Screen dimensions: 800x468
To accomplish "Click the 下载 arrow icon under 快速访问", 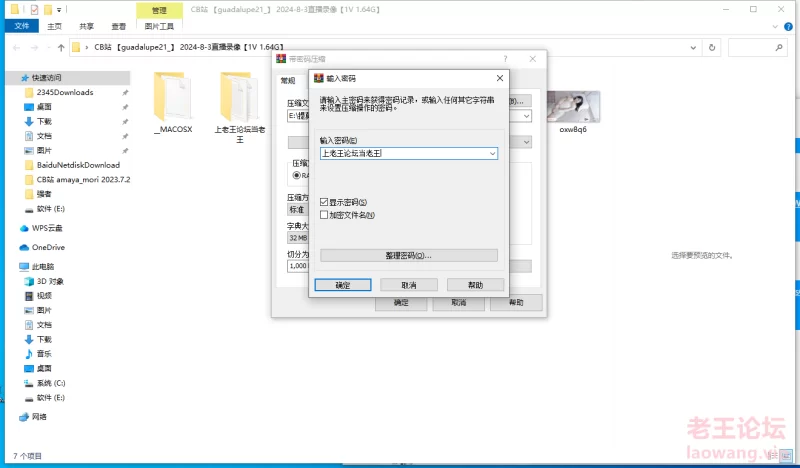I will (29, 121).
